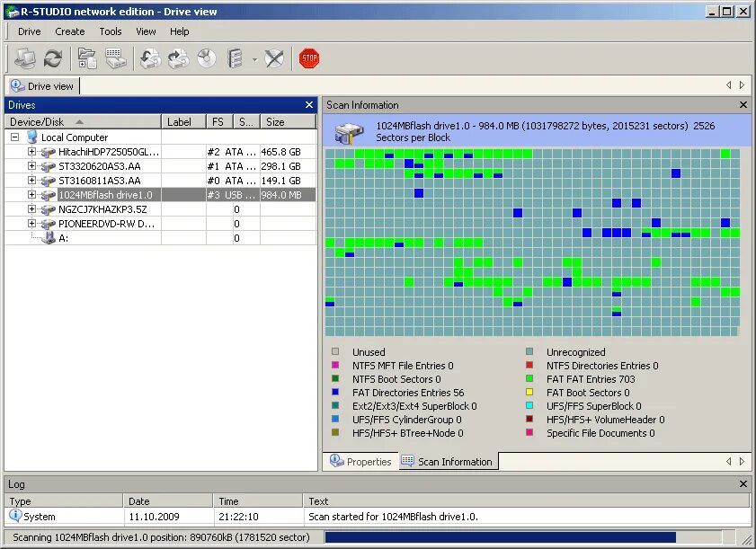The height and width of the screenshot is (549, 756).
Task: Collapse the Local Computer tree node
Action: coord(15,137)
